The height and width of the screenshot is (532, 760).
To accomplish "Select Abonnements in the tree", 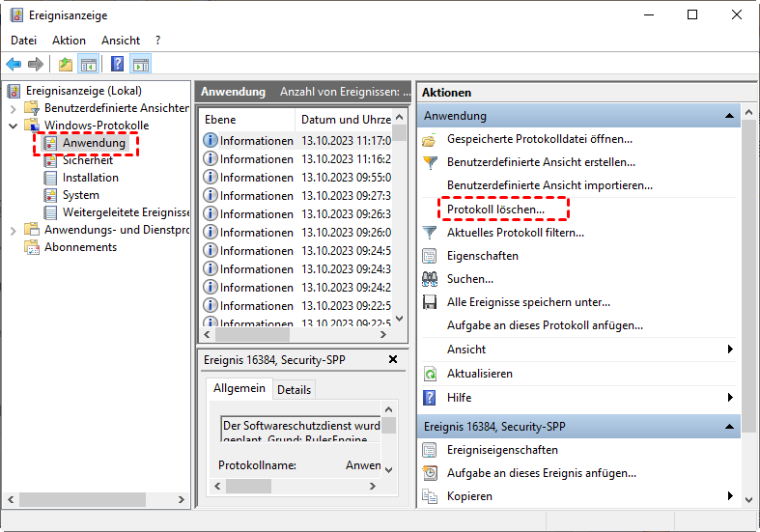I will pos(80,247).
